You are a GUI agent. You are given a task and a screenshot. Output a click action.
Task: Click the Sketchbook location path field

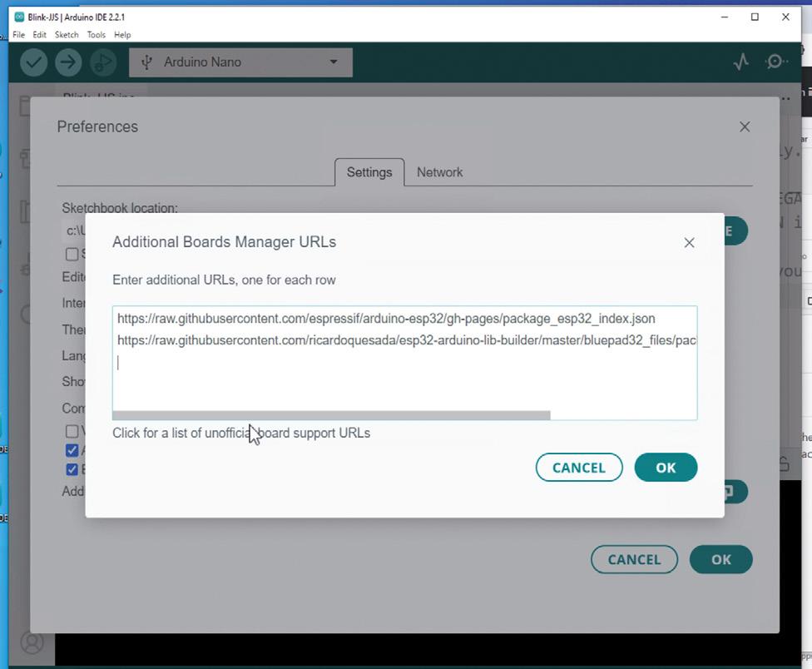(75, 231)
